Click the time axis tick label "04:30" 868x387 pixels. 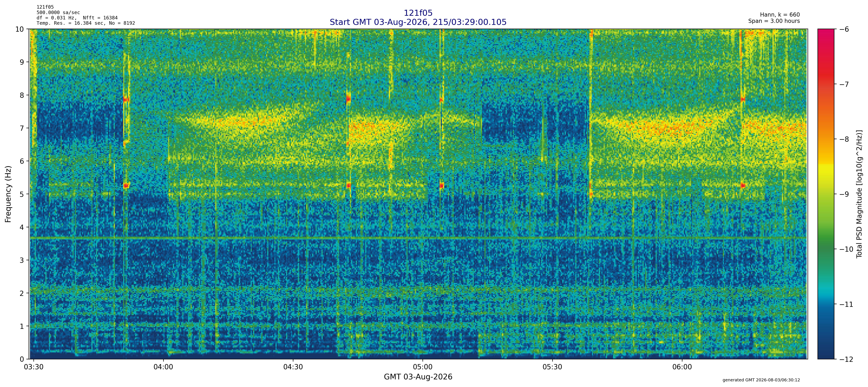pyautogui.click(x=293, y=367)
